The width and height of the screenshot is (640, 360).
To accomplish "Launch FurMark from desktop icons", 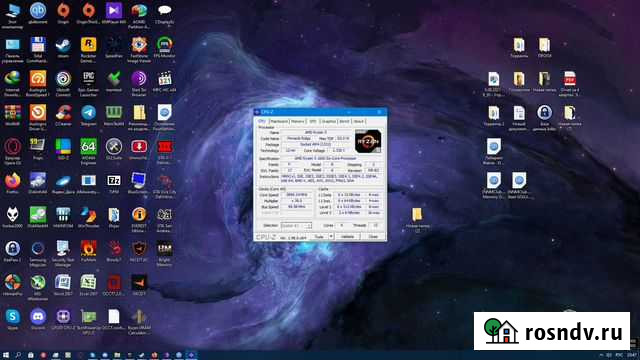I will pyautogui.click(x=88, y=251).
